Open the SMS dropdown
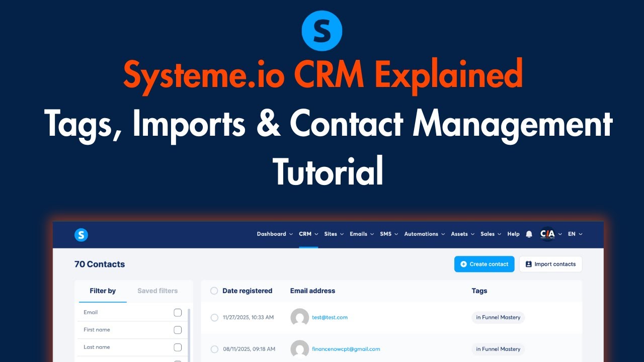This screenshot has width=644, height=362. click(389, 234)
